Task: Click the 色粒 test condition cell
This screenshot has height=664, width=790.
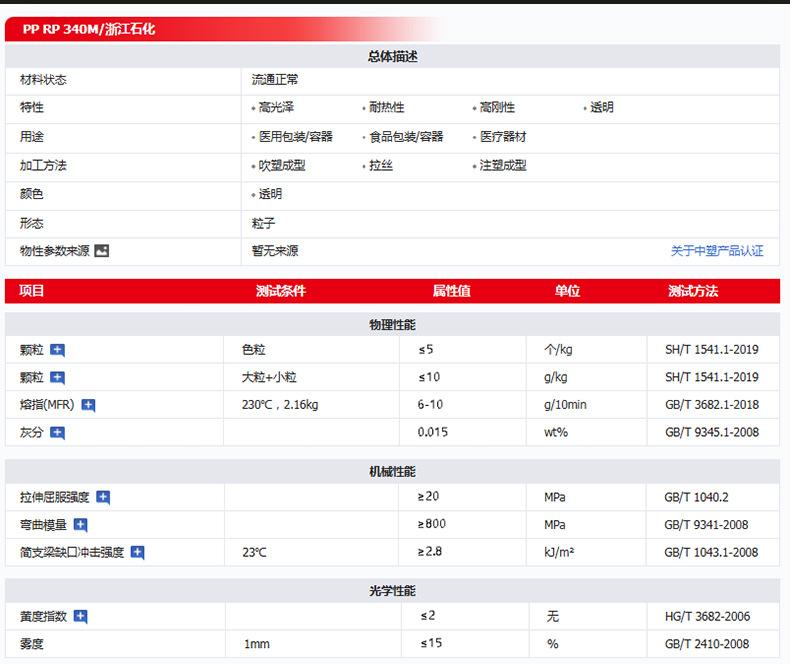Action: pyautogui.click(x=253, y=350)
